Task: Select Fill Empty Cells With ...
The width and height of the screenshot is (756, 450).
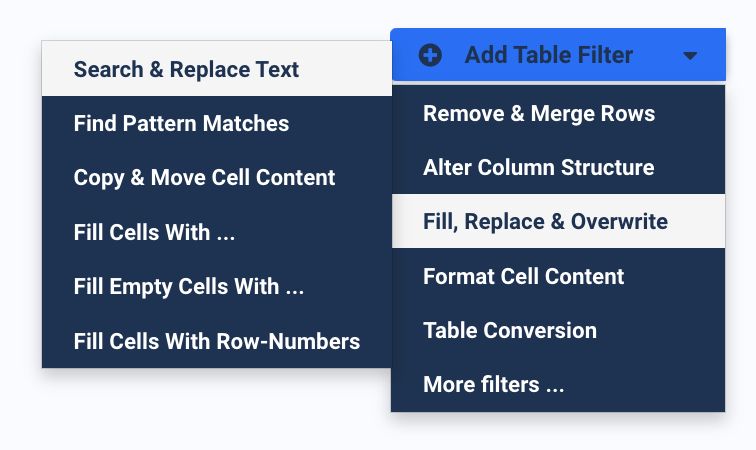Action: pyautogui.click(x=216, y=286)
